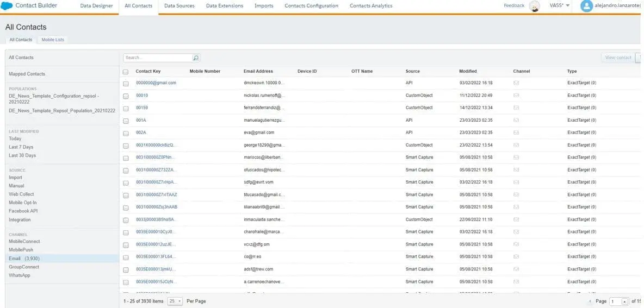The image size is (644, 308).
Task: Open the page number dropdown arrow
Action: click(x=625, y=301)
